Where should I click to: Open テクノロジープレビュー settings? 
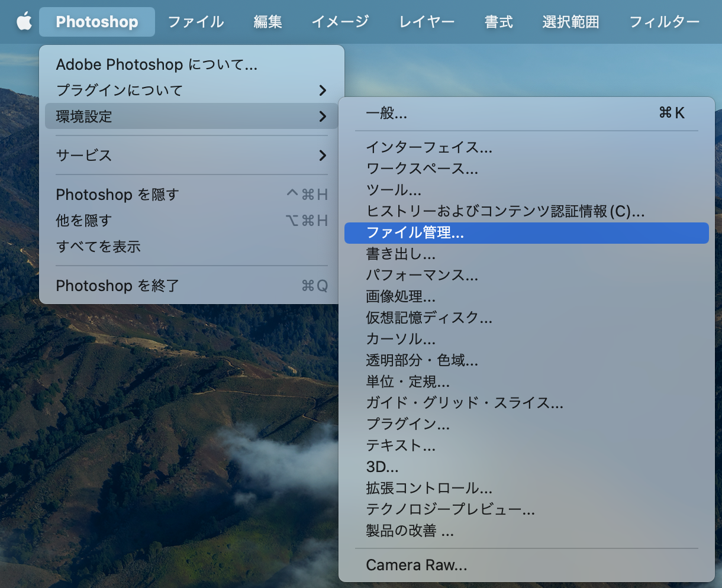click(450, 509)
